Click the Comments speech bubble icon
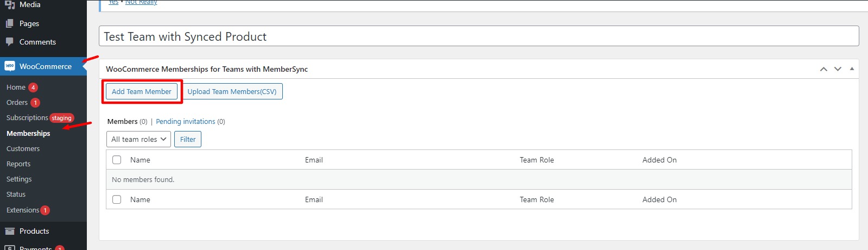This screenshot has width=868, height=250. coord(10,42)
